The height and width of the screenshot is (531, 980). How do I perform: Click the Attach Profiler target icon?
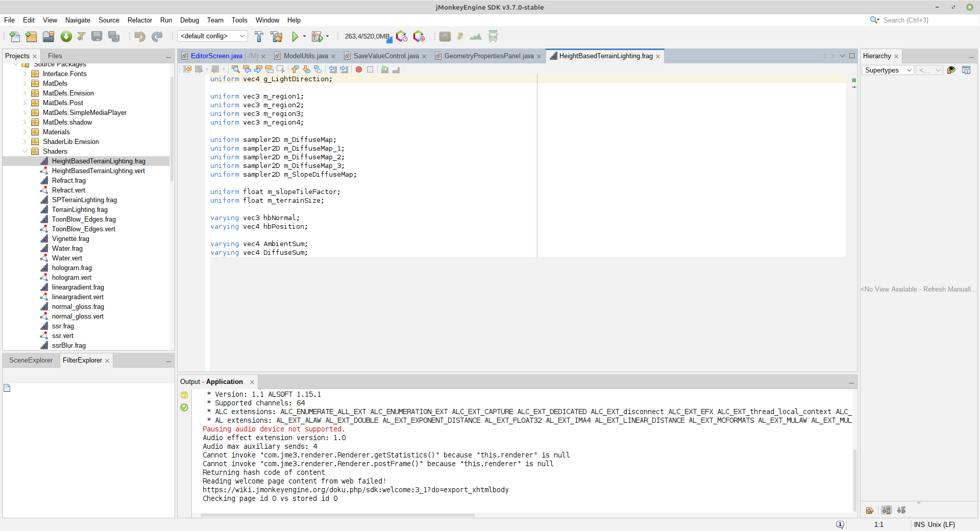click(419, 36)
